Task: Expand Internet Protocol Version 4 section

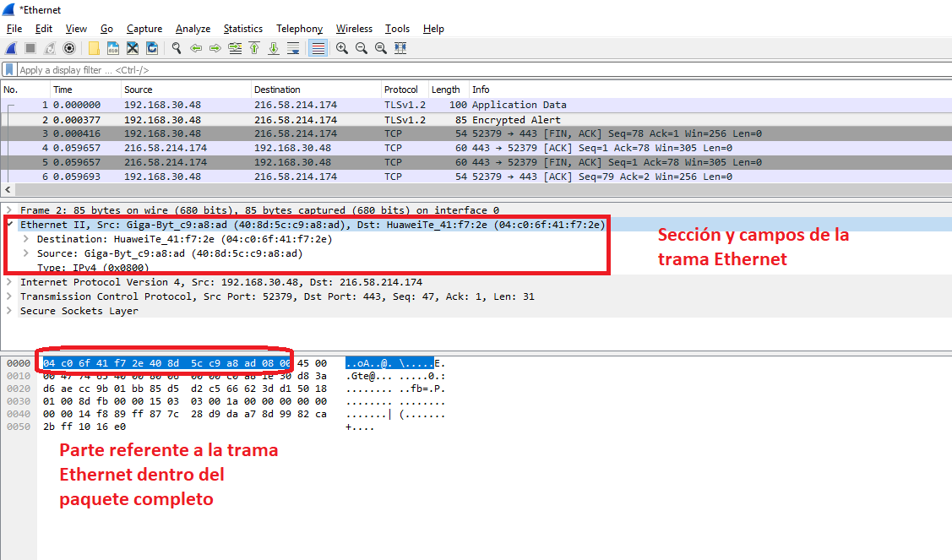Action: pyautogui.click(x=8, y=282)
